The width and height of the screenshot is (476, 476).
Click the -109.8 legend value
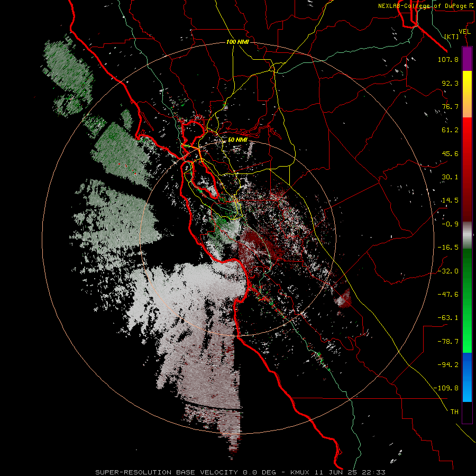pos(446,388)
